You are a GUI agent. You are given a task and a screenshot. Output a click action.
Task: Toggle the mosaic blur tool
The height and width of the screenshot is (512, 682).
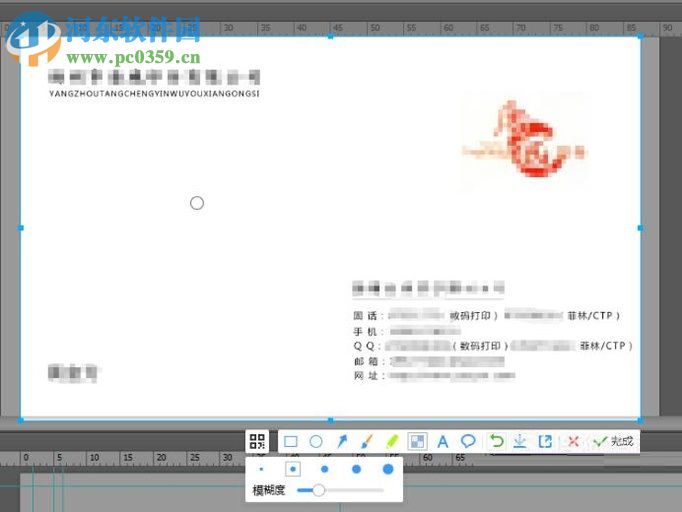click(x=417, y=442)
